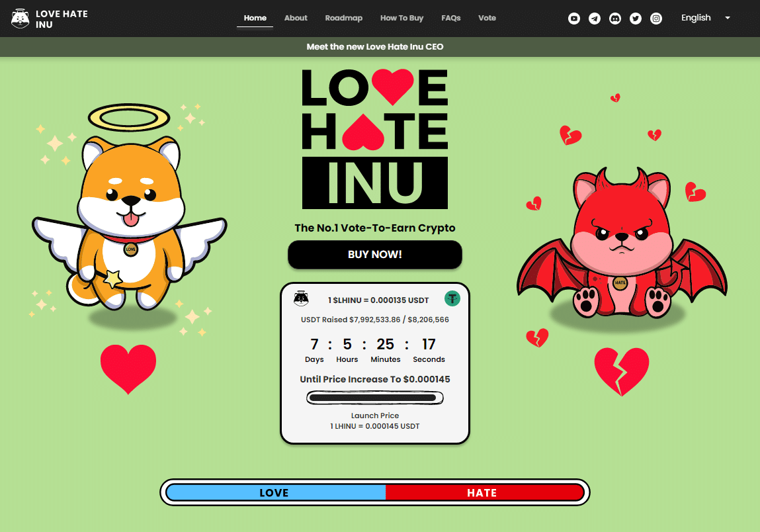Image resolution: width=760 pixels, height=532 pixels.
Task: Open the Telegram channel icon
Action: 595,19
